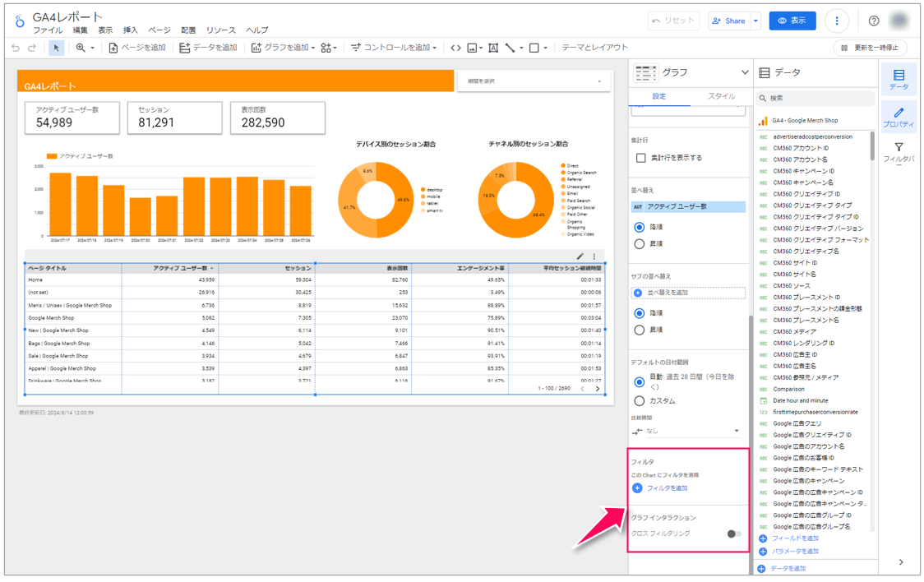Switch to the 設定 tab
924x582 pixels.
[659, 97]
